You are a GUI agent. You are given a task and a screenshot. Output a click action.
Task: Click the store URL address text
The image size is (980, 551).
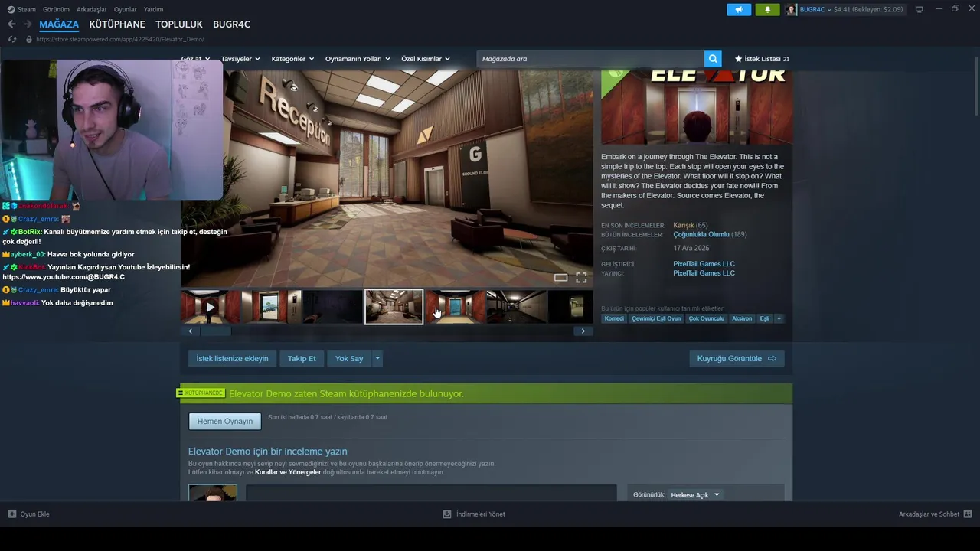pos(120,39)
